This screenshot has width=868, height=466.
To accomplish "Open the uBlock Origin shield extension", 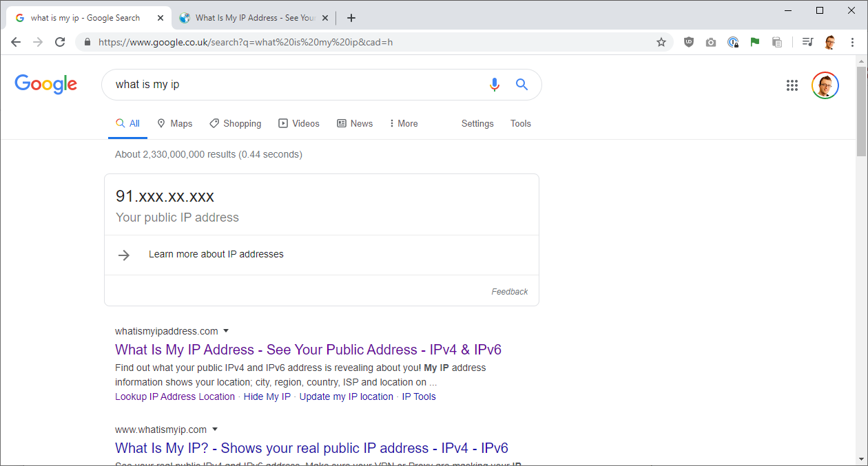I will (689, 42).
